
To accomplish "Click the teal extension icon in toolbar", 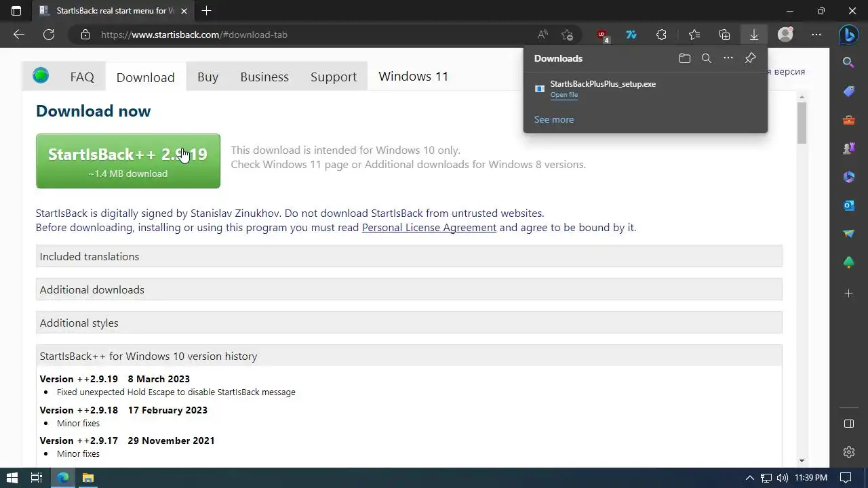I will click(x=631, y=35).
